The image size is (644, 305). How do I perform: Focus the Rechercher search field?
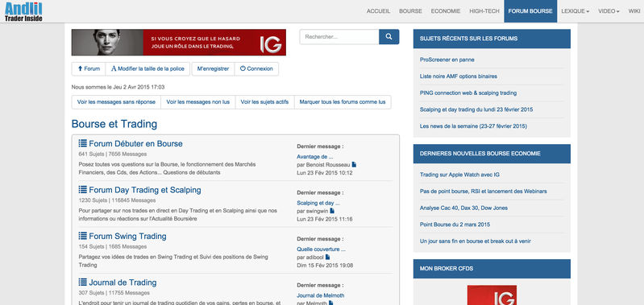[x=339, y=37]
